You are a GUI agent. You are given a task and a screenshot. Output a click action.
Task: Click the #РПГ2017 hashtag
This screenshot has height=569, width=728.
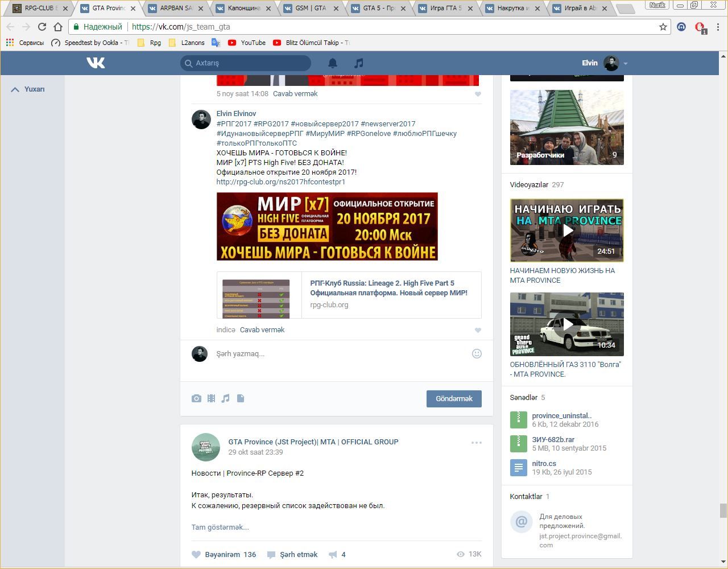[234, 124]
